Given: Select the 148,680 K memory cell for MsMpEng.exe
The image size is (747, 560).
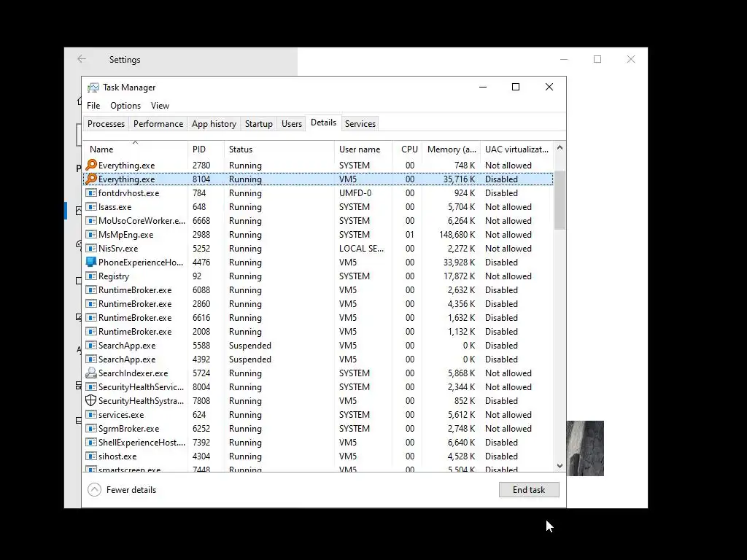Looking at the screenshot, I should [457, 234].
